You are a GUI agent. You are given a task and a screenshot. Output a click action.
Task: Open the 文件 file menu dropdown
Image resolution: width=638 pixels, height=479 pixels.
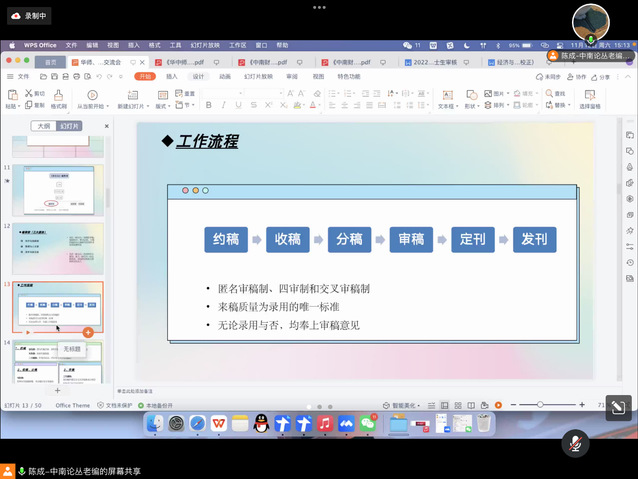pos(20,76)
